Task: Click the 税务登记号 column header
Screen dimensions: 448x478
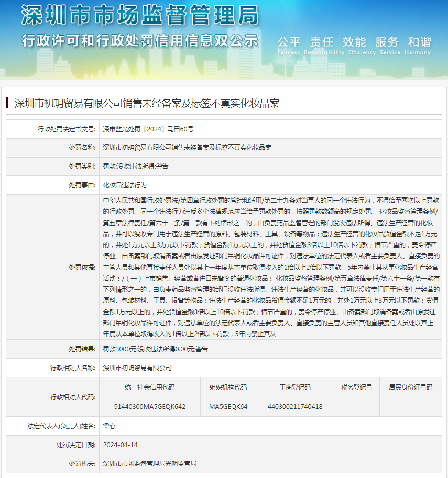Action: point(357,387)
